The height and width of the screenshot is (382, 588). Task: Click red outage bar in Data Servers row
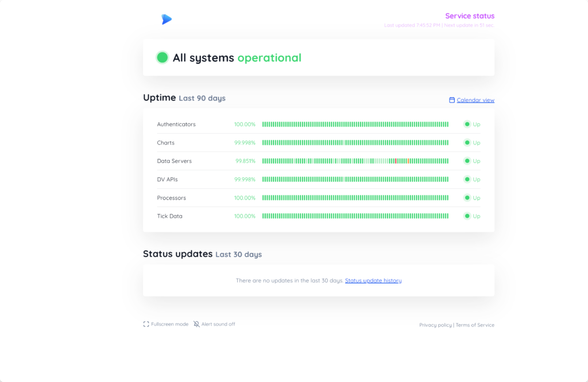coord(396,161)
